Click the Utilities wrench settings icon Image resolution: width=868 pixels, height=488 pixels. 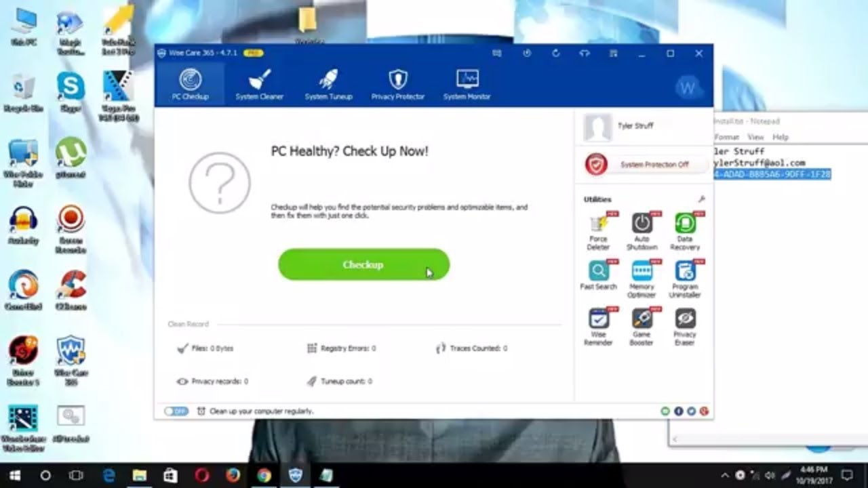[x=701, y=199]
